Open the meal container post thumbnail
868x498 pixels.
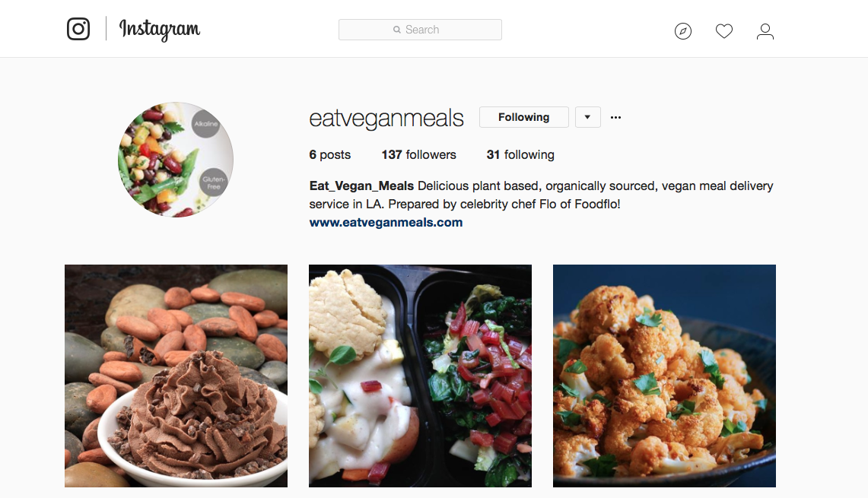(420, 376)
